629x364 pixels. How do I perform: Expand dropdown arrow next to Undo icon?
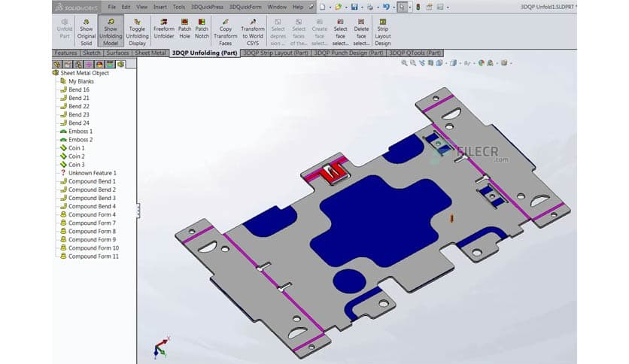click(x=394, y=8)
